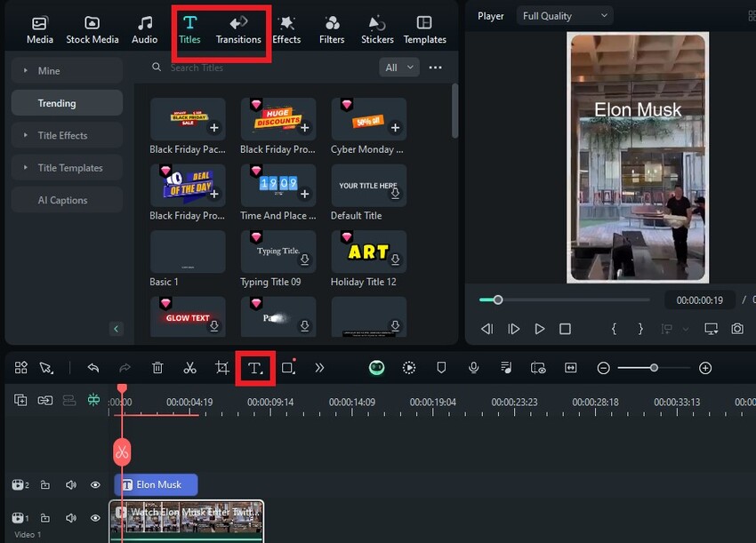
Task: Delete the selected clip
Action: click(157, 368)
